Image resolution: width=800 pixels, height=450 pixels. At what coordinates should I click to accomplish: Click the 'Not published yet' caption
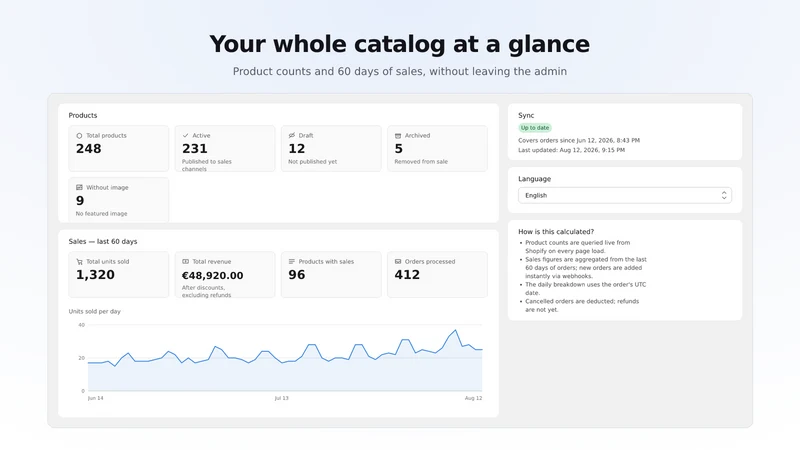pyautogui.click(x=313, y=162)
